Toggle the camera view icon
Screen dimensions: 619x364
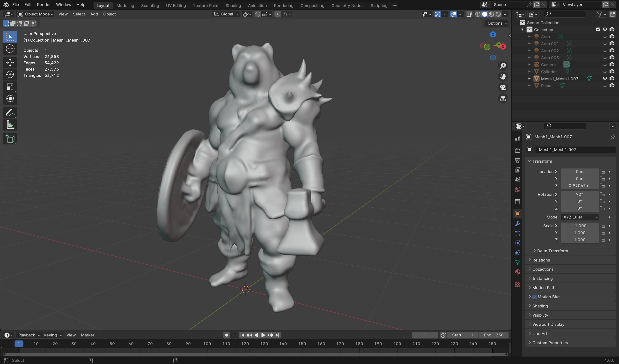(x=503, y=88)
